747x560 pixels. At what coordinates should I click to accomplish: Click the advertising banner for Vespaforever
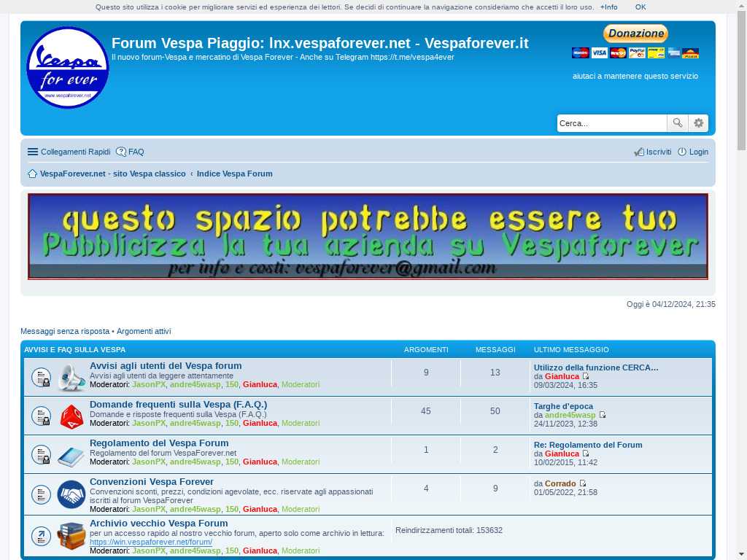[368, 236]
